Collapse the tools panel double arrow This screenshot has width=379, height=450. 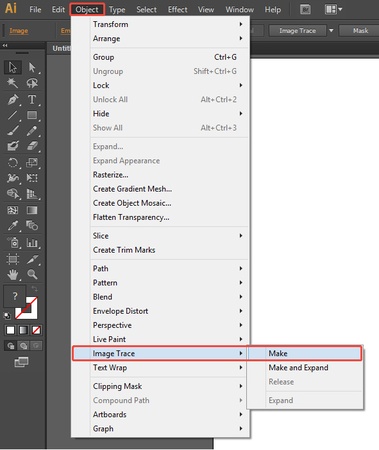5,45
